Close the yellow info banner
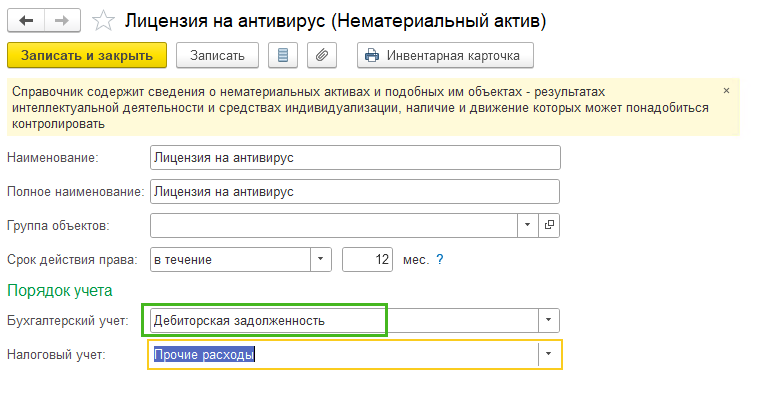Viewport: 761px width, 397px height. click(726, 91)
